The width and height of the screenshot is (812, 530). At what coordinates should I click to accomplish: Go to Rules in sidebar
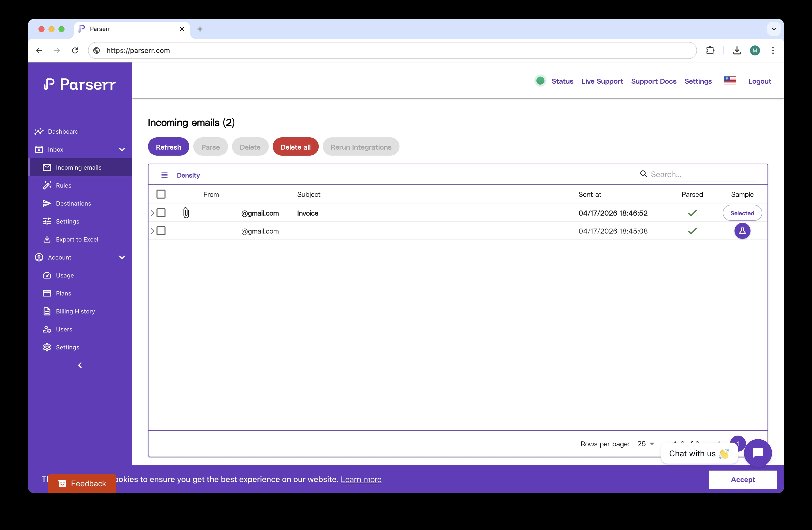tap(63, 185)
